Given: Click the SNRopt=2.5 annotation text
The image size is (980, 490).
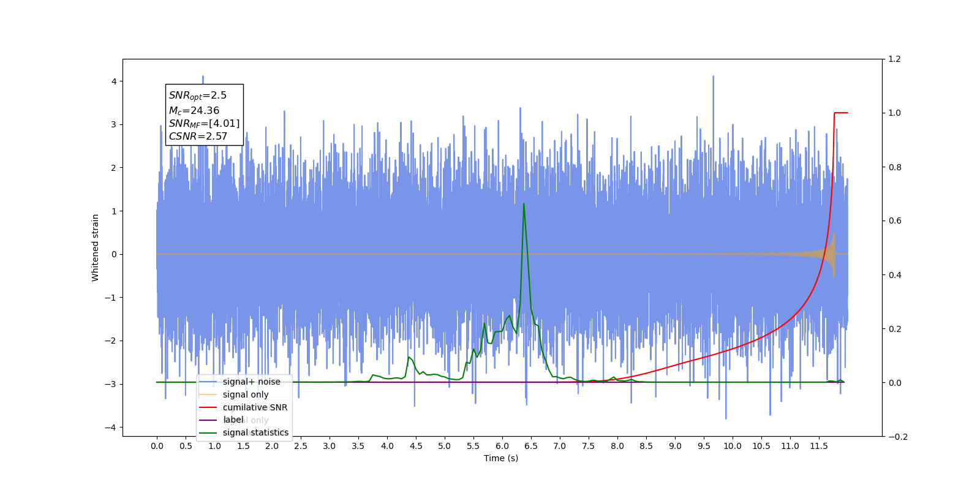Looking at the screenshot, I should click(198, 96).
